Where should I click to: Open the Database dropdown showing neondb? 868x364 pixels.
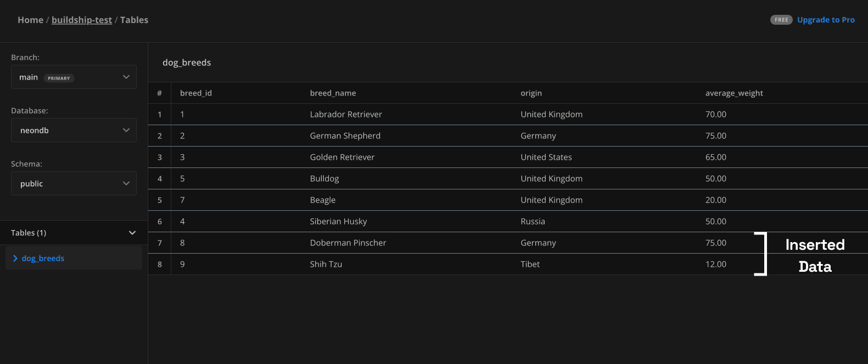click(x=74, y=131)
